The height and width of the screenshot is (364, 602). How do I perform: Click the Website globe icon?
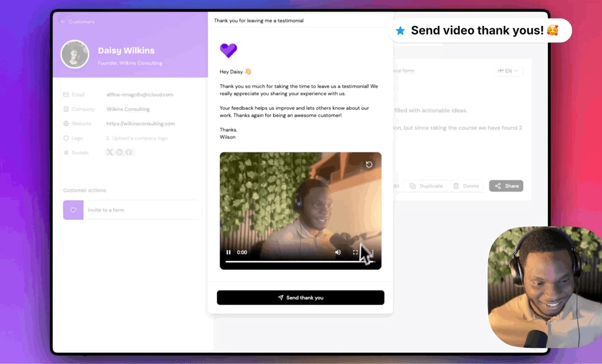[66, 123]
